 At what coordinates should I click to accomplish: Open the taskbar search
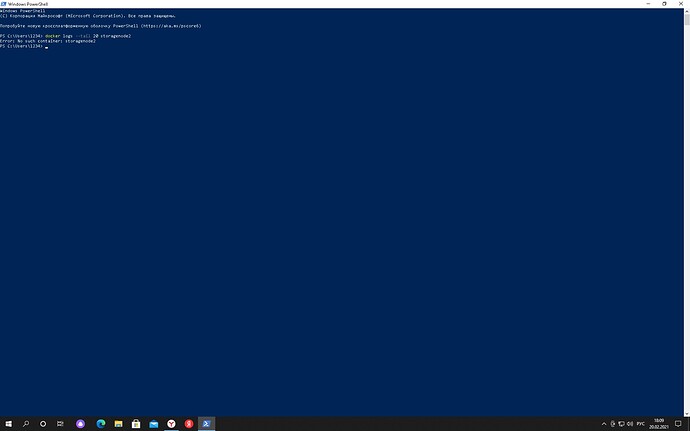click(x=26, y=423)
